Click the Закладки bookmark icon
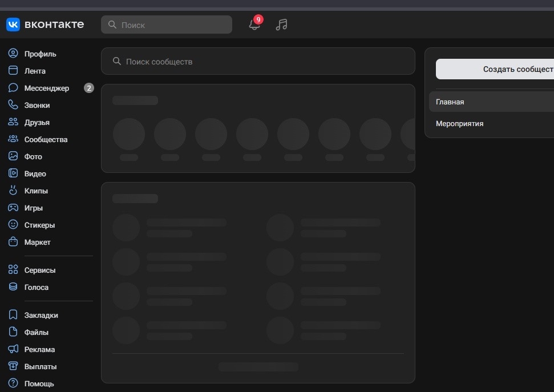Viewport: 554px width, 392px height. pyautogui.click(x=13, y=314)
